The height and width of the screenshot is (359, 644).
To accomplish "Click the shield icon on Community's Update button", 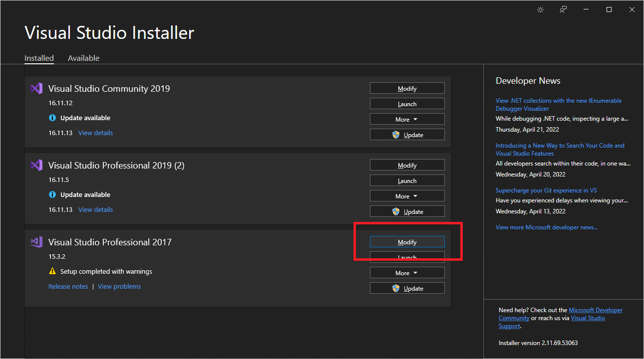I will pos(395,134).
